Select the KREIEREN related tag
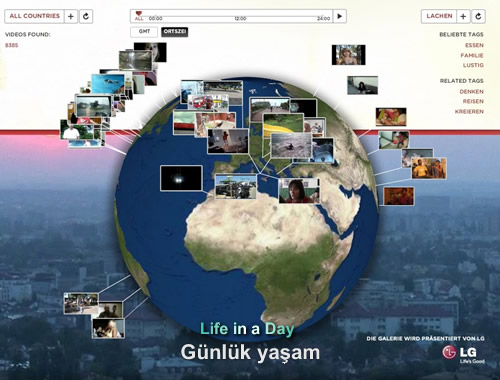This screenshot has width=500, height=380. click(469, 112)
